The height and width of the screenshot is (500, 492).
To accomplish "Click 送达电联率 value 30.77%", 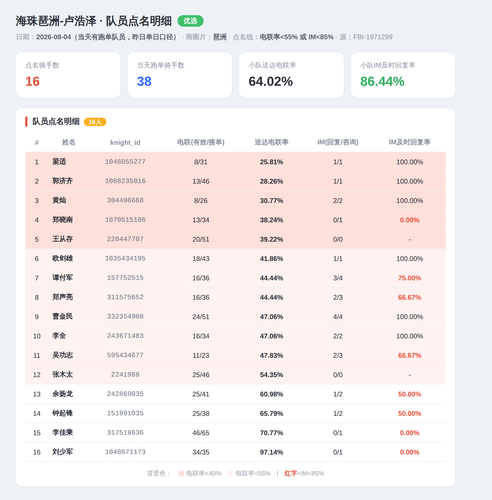I will pos(271,201).
